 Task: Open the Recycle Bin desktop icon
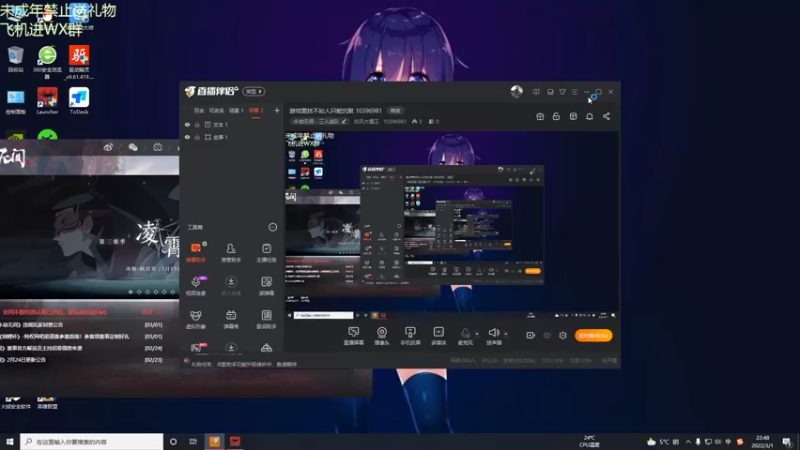click(15, 59)
